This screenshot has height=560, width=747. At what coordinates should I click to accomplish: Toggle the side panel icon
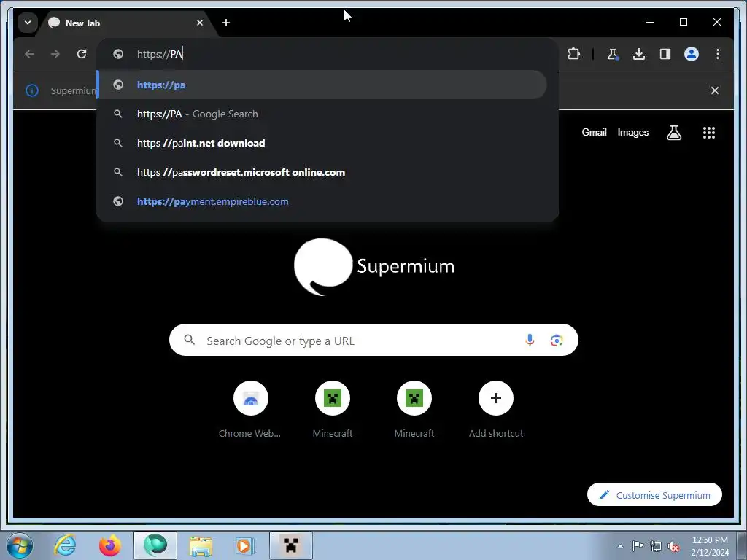pyautogui.click(x=665, y=54)
